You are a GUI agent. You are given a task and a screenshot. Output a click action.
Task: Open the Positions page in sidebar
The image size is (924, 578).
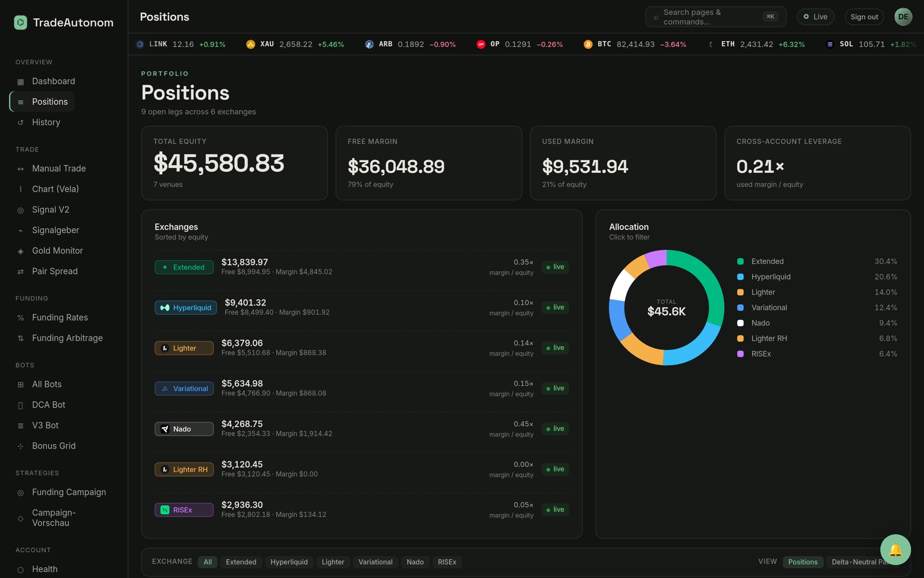pyautogui.click(x=42, y=102)
